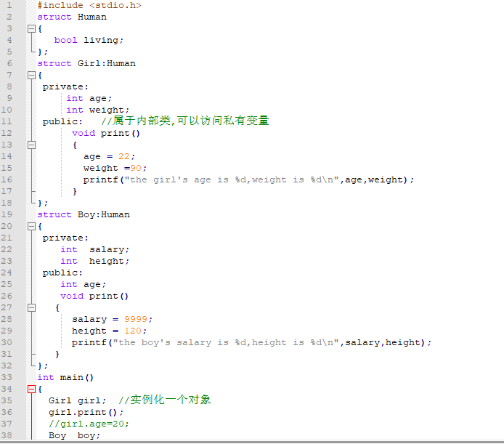This screenshot has width=504, height=444.
Task: Click 'int main()' on line 33
Action: click(x=65, y=377)
